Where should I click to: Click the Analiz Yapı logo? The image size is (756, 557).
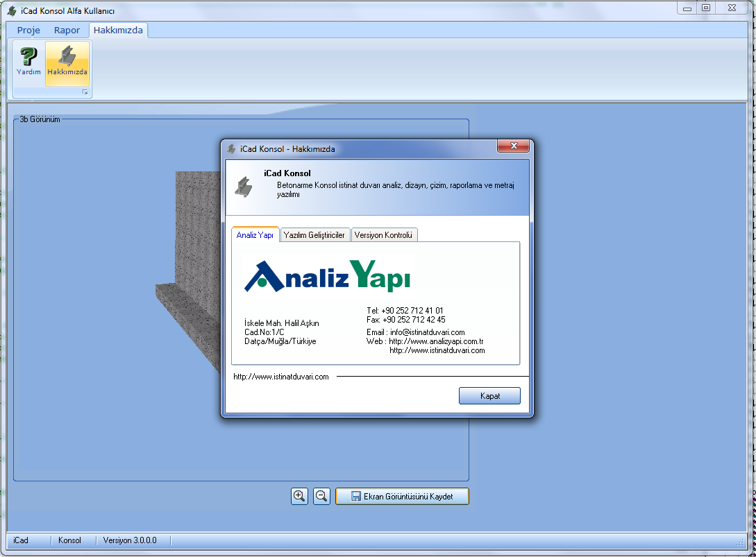coord(328,276)
